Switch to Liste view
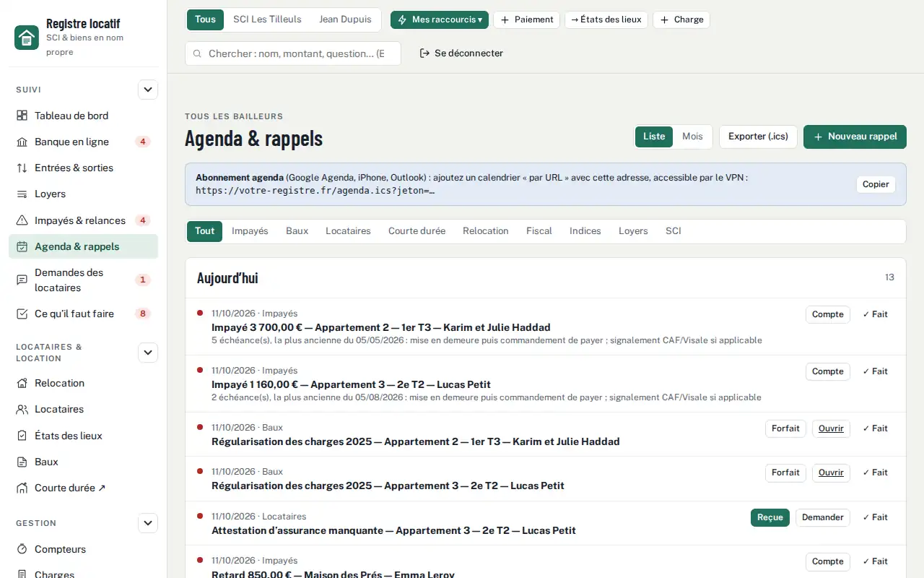This screenshot has height=578, width=924. 654,137
